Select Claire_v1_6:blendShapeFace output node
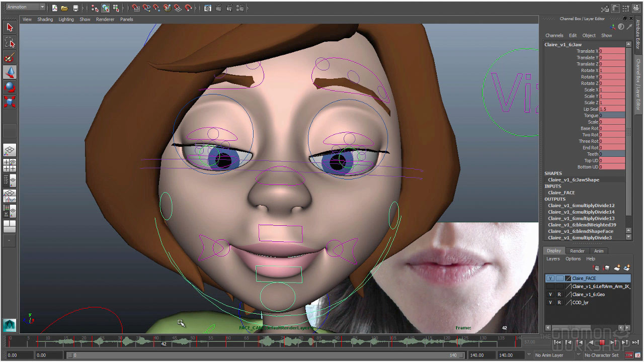The width and height of the screenshot is (644, 362). click(x=582, y=231)
